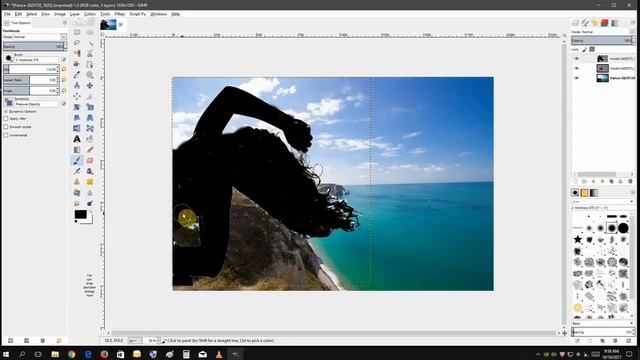Anchor the floating layer

click(620, 181)
